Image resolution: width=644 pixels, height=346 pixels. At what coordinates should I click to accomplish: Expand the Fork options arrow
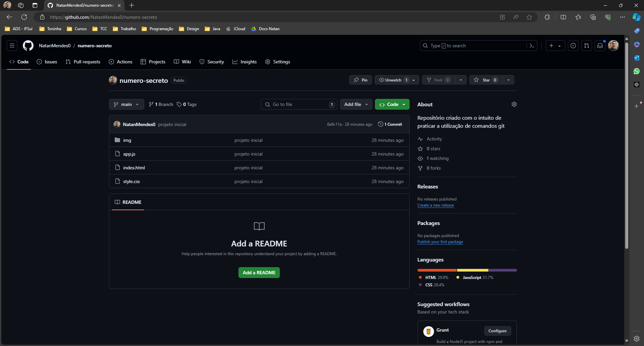[461, 80]
